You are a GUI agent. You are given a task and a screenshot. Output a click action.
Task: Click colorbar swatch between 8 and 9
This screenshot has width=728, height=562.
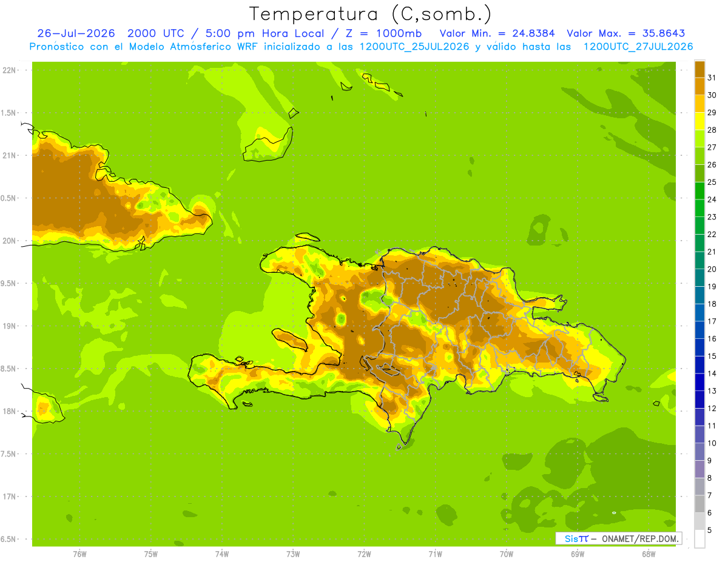click(x=699, y=469)
